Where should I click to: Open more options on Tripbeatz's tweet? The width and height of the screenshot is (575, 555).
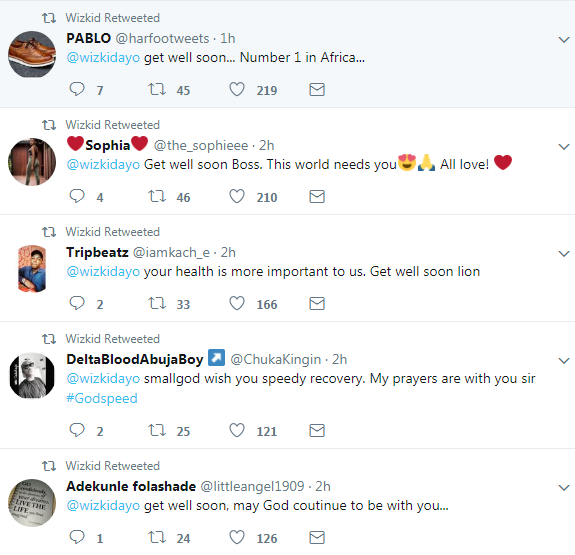coord(564,253)
